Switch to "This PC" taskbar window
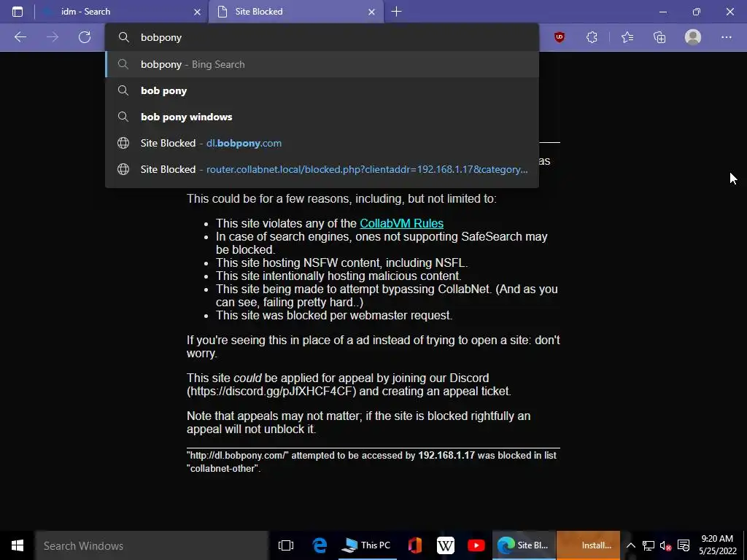747x560 pixels. [x=367, y=545]
